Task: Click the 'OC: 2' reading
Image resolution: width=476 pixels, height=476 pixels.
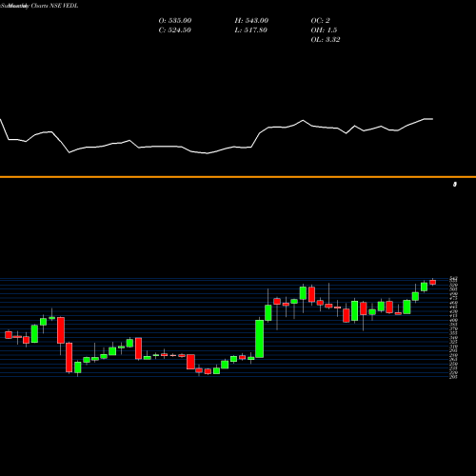Action: 320,21
